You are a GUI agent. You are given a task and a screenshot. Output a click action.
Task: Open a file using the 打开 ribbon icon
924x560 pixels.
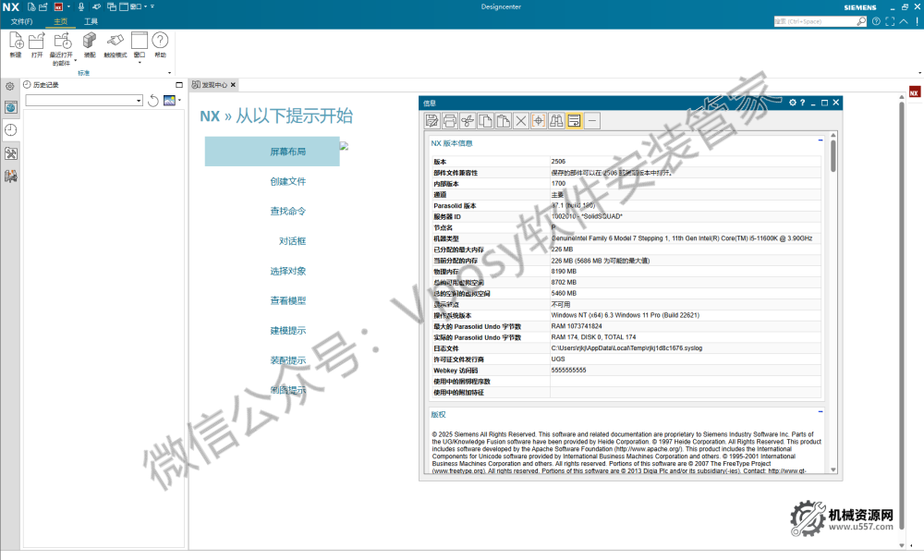pos(36,42)
